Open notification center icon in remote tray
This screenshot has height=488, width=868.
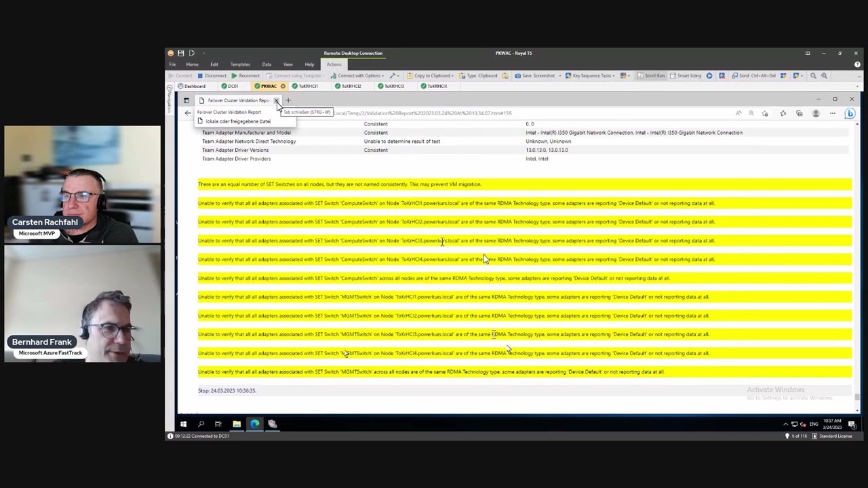coord(852,424)
